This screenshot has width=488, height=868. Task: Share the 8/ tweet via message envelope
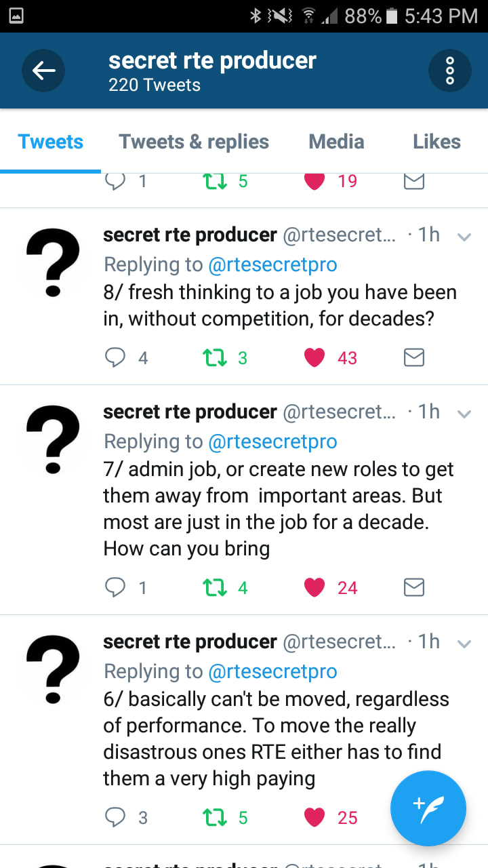[x=414, y=357]
